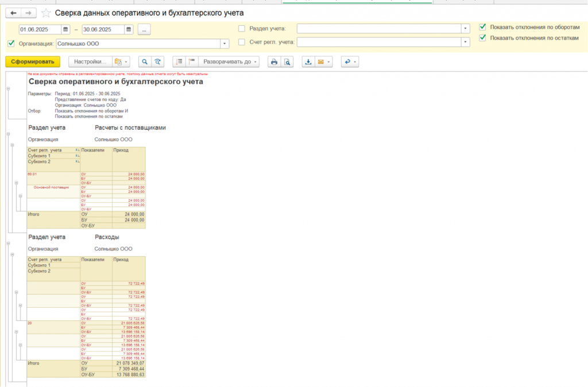Click the end date field 30.06.2025
The image size is (588, 387).
[102, 29]
